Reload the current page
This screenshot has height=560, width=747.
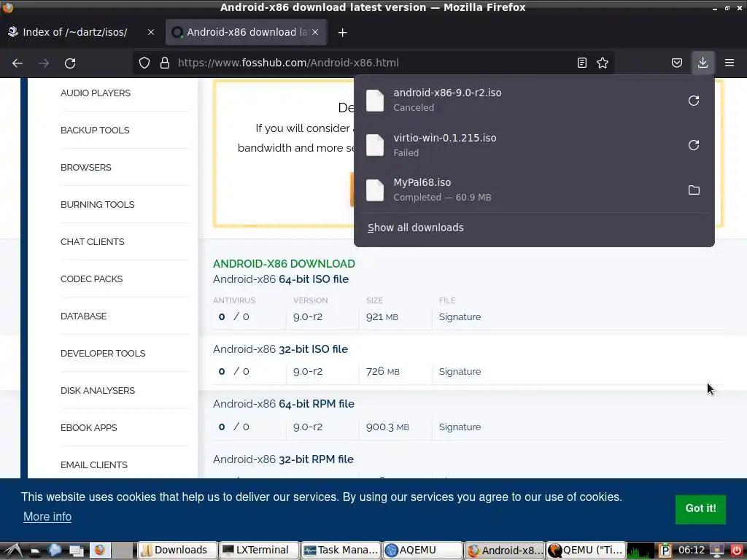[70, 63]
